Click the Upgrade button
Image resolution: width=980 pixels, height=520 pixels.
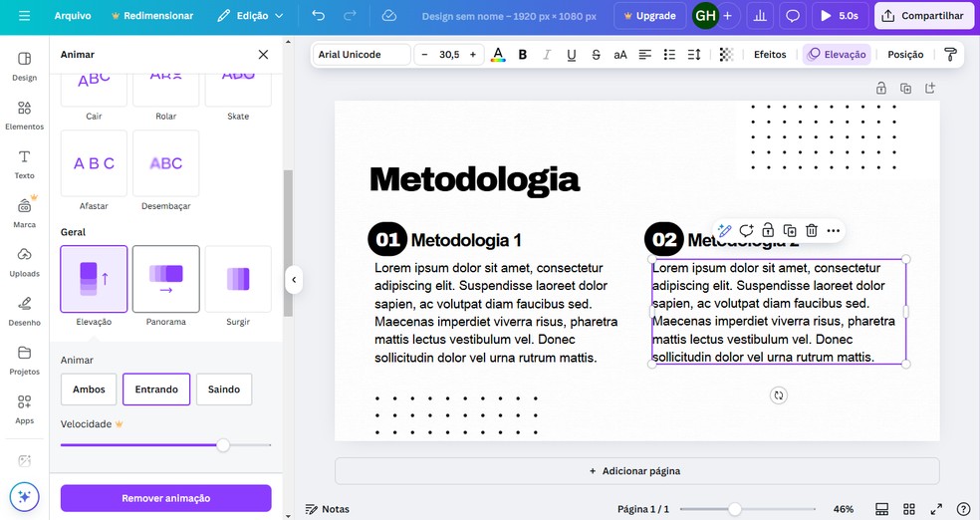[x=649, y=16]
